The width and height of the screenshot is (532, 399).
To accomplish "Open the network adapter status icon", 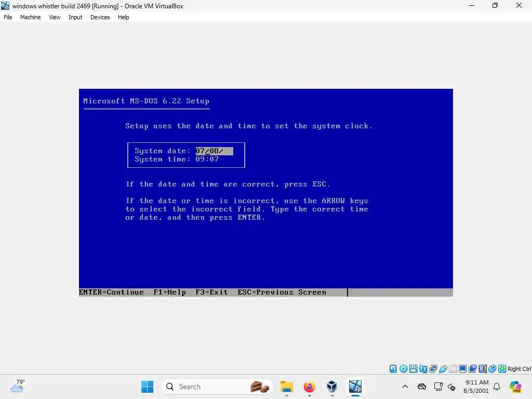I will (423, 369).
